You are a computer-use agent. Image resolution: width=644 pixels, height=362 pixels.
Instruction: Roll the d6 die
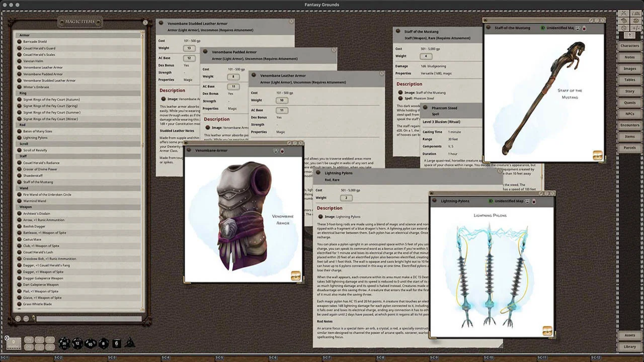pyautogui.click(x=116, y=343)
